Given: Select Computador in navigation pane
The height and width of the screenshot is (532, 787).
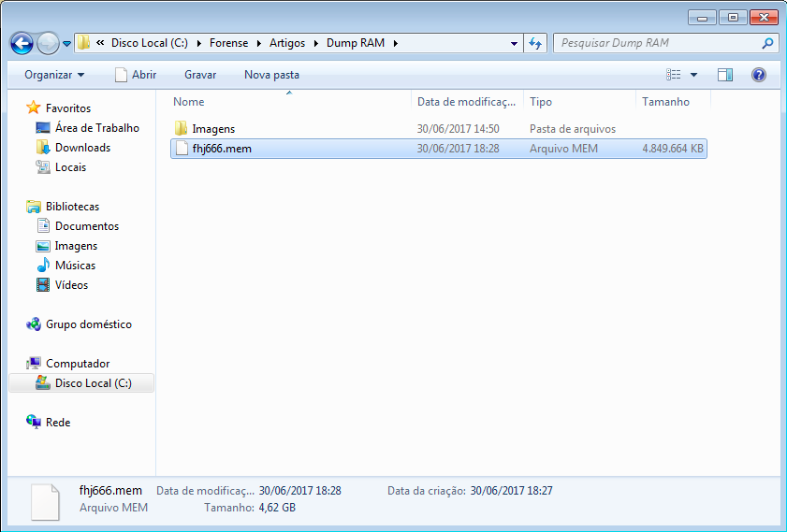Looking at the screenshot, I should (68, 364).
